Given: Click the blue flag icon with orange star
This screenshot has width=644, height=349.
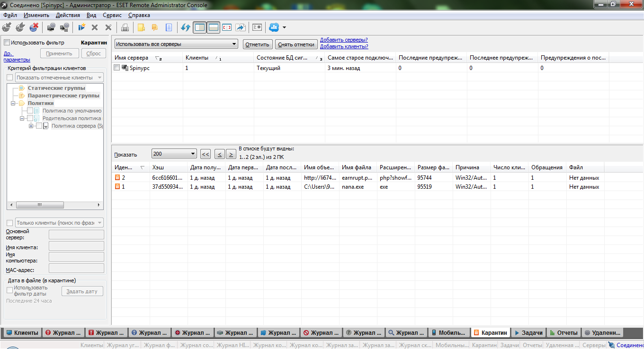Looking at the screenshot, I should point(81,27).
